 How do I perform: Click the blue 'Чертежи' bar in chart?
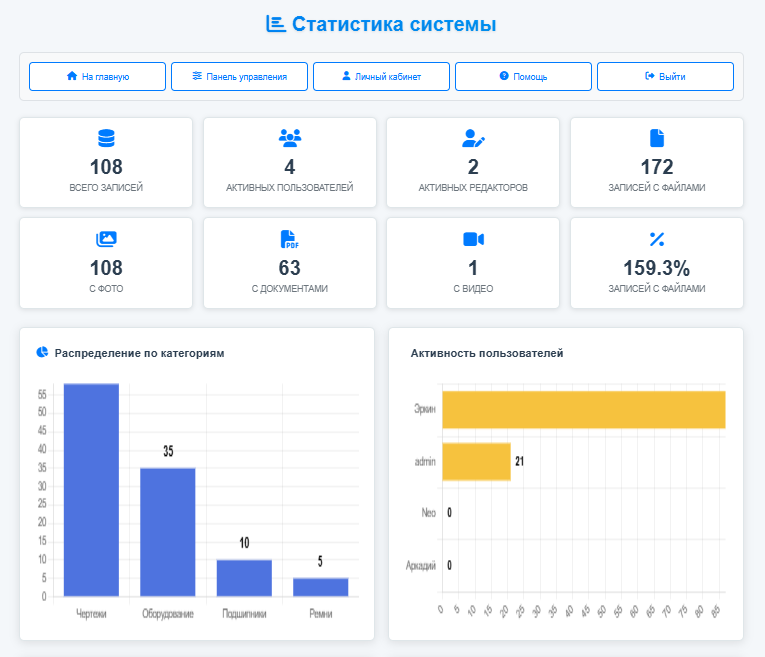pyautogui.click(x=91, y=490)
